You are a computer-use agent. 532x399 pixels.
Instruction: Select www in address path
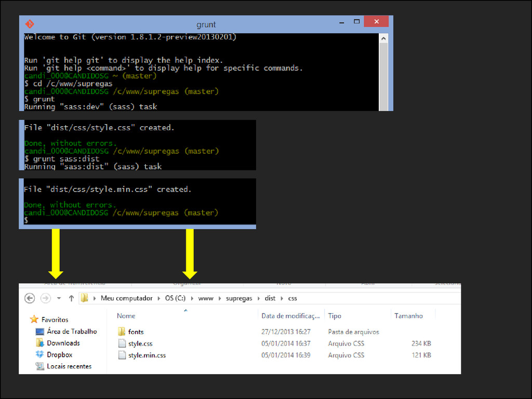click(x=206, y=298)
